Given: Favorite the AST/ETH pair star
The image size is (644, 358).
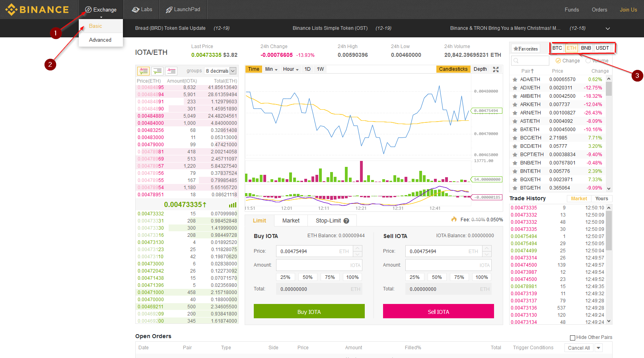Looking at the screenshot, I should point(515,121).
